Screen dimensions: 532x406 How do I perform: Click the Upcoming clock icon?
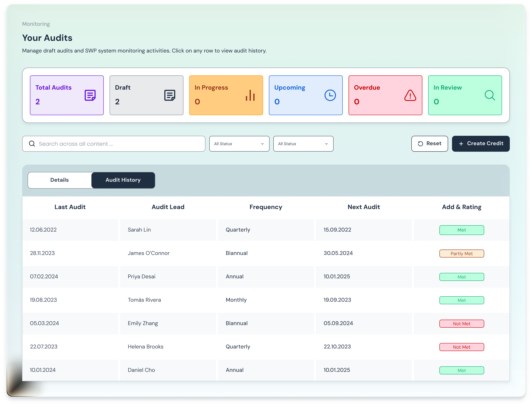click(x=330, y=95)
